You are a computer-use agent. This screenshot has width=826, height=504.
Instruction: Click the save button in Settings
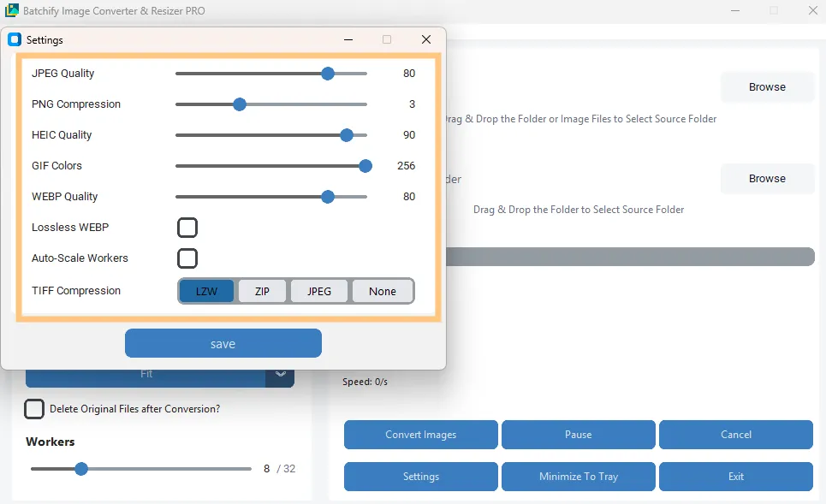[x=223, y=343]
